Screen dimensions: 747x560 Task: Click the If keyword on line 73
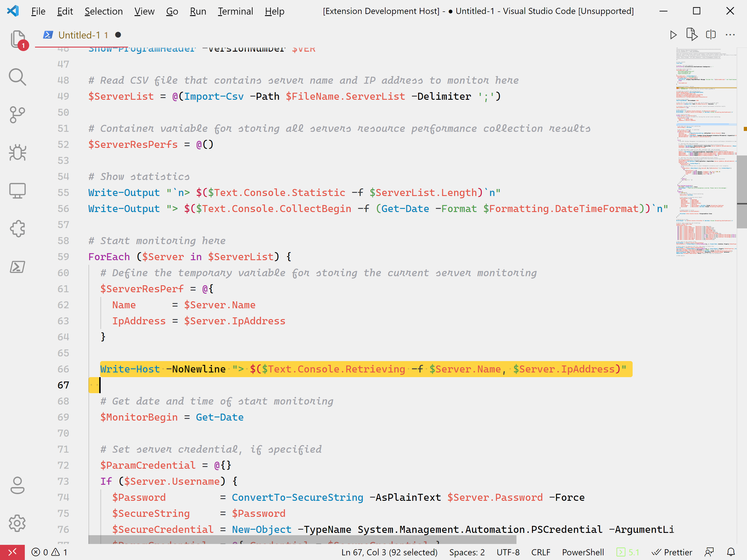tap(106, 481)
